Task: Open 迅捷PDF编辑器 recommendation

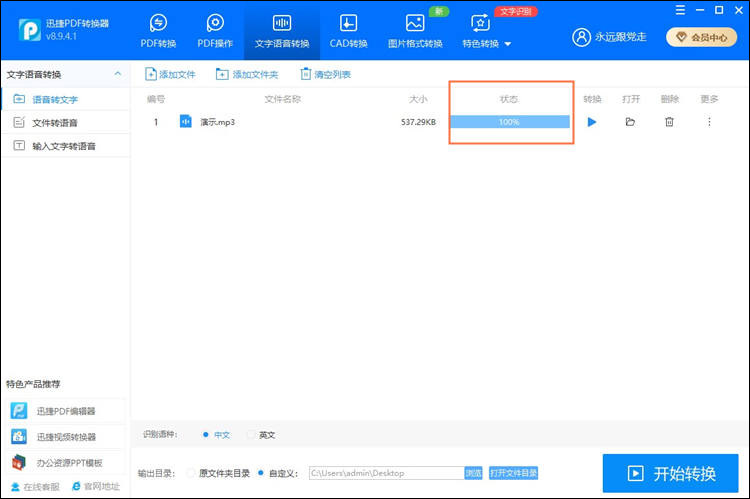Action: click(66, 411)
